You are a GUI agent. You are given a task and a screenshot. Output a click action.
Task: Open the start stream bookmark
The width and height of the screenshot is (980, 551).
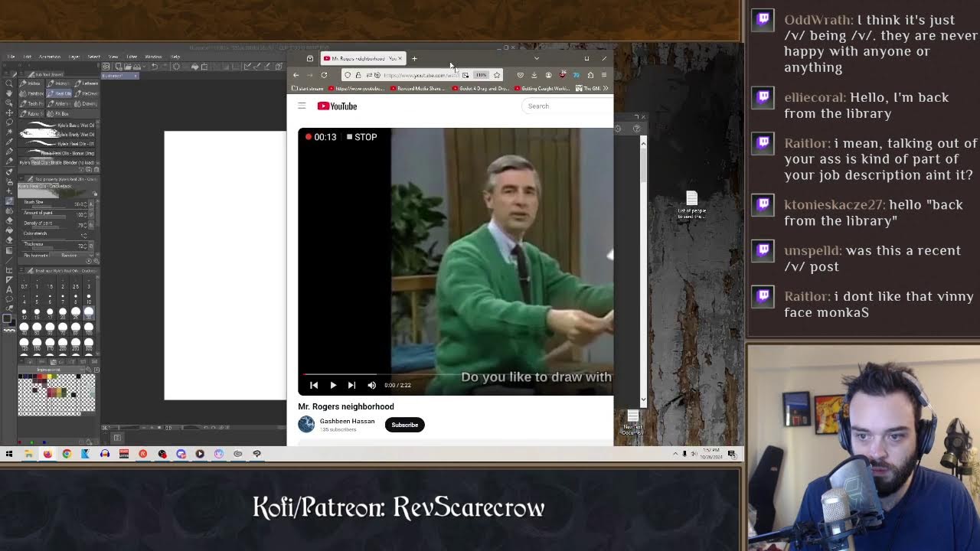308,88
